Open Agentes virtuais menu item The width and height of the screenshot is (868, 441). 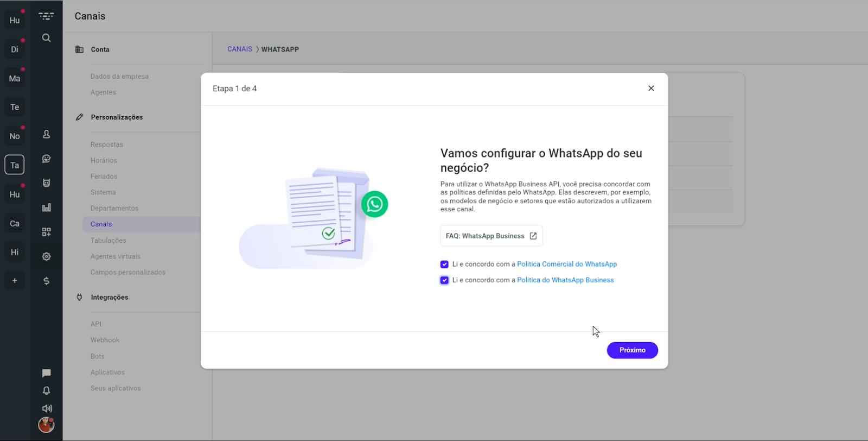116,256
